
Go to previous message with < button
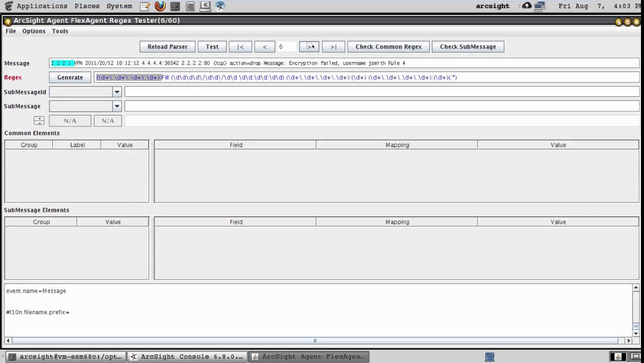[x=265, y=46]
